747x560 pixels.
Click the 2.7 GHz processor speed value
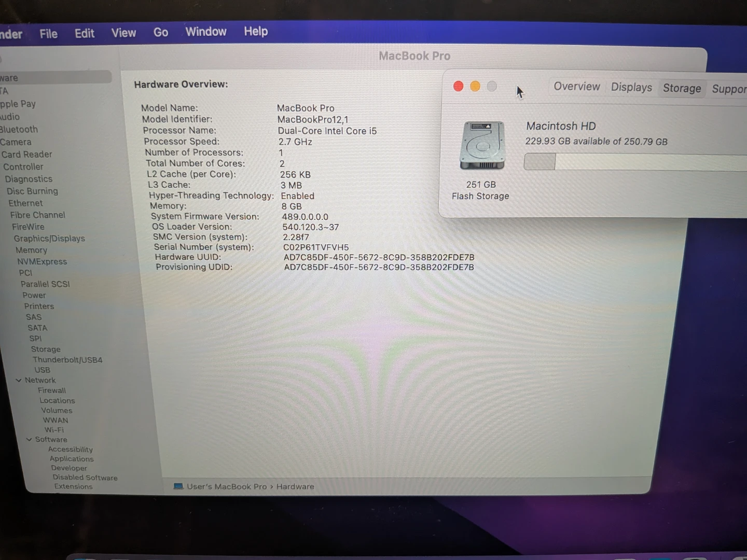pos(295,142)
